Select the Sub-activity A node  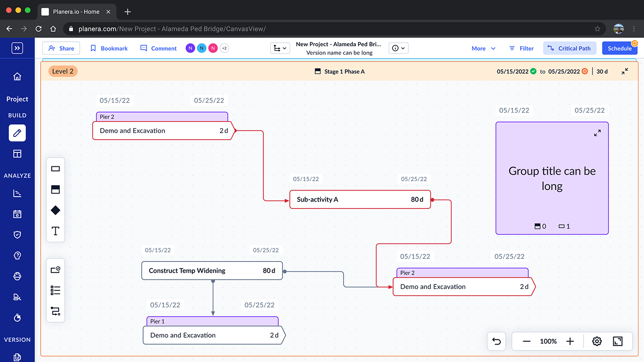[360, 200]
